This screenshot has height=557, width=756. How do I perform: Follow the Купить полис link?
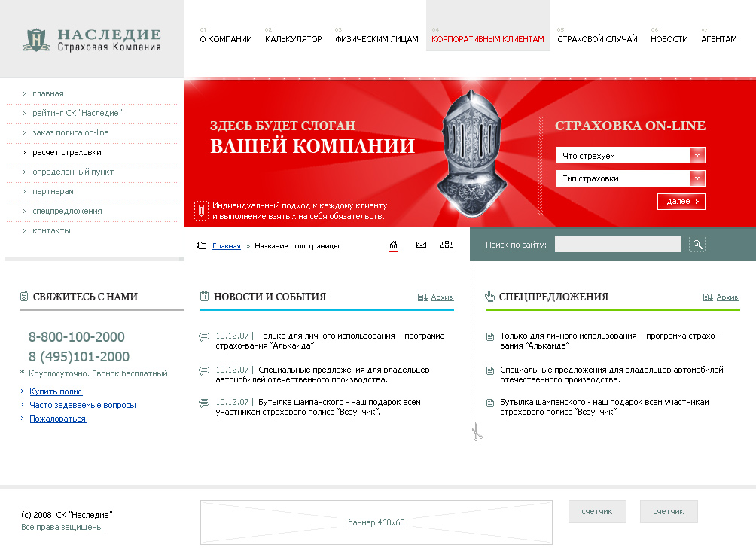(x=55, y=391)
